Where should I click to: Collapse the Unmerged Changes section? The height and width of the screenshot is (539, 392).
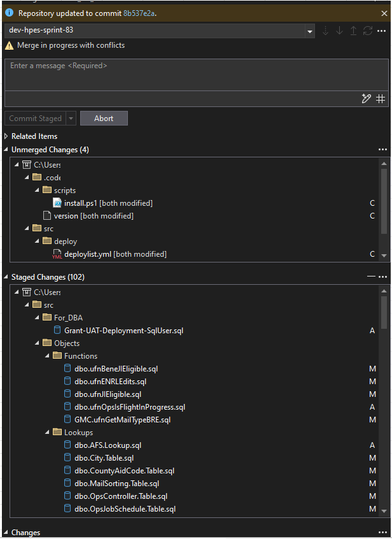(6, 150)
